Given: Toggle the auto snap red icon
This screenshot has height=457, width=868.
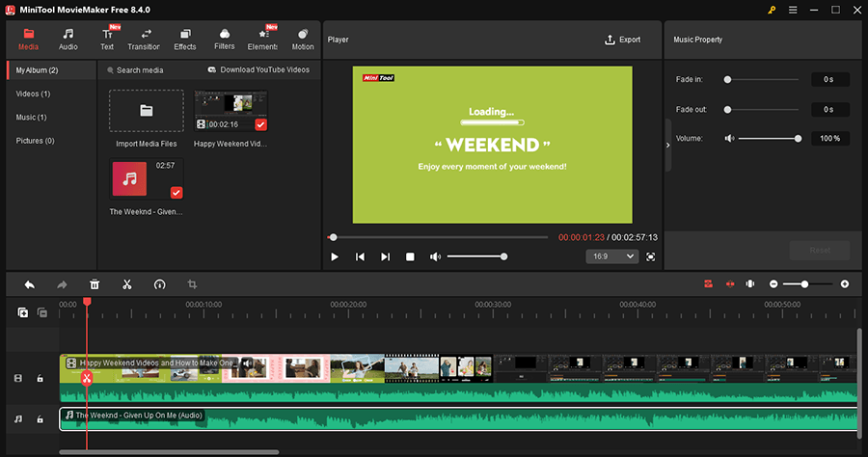Looking at the screenshot, I should [x=708, y=283].
